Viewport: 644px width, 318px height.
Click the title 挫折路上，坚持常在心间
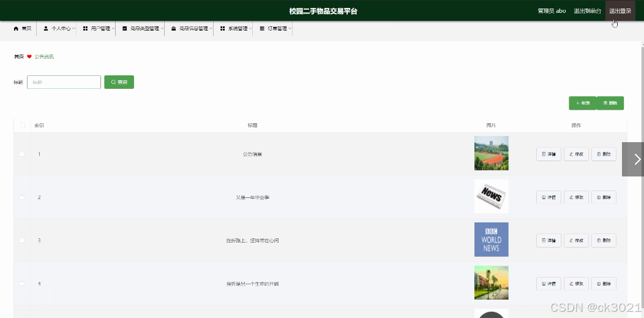[252, 240]
